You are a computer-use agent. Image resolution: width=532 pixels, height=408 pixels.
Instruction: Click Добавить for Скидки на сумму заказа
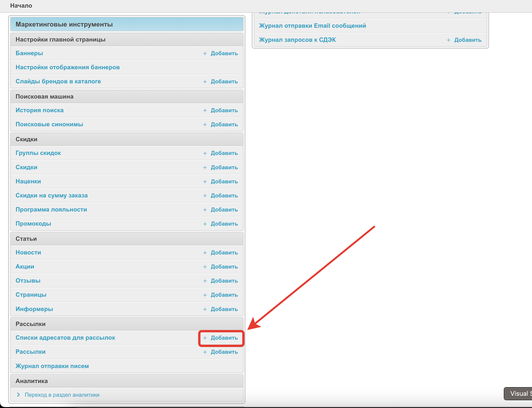coord(224,196)
